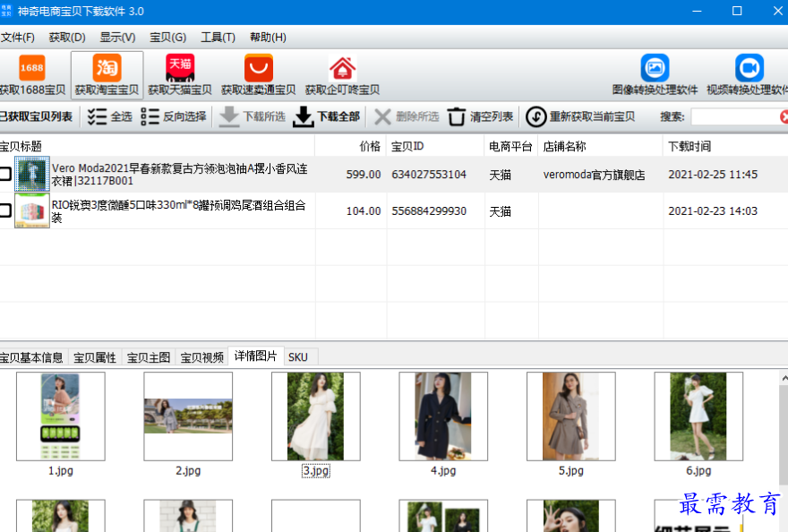Click ID 556884299930

click(x=429, y=211)
